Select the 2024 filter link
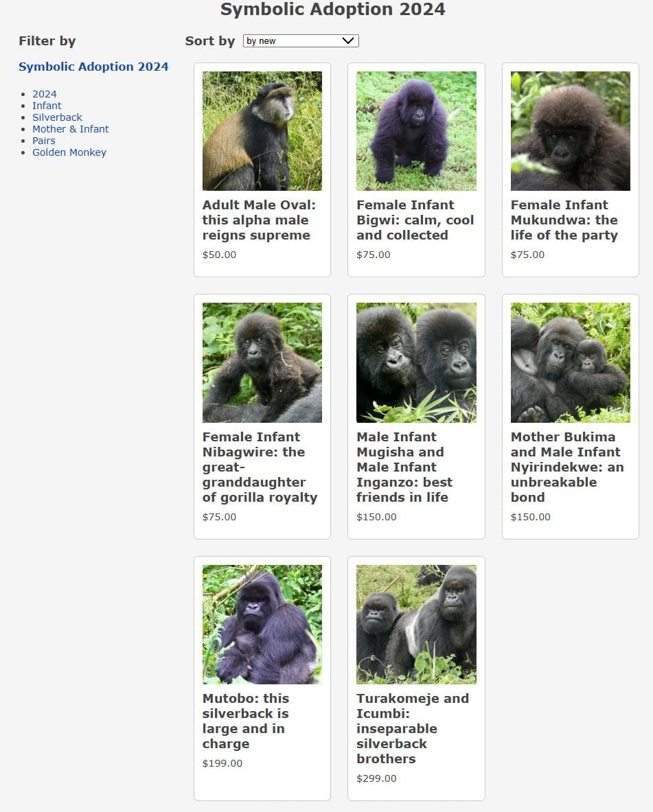This screenshot has height=812, width=653. [45, 94]
